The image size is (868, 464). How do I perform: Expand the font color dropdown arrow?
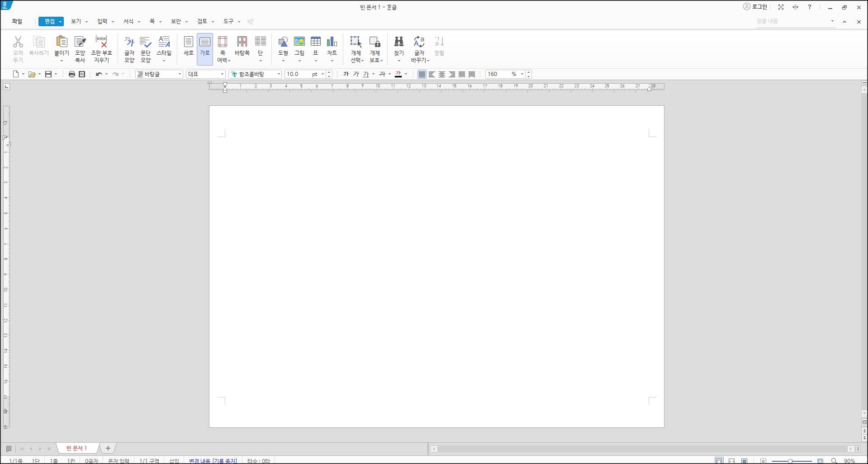pos(406,74)
